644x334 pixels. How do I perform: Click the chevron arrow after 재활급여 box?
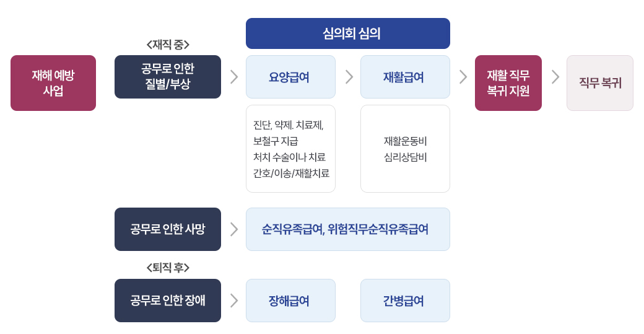(x=463, y=77)
